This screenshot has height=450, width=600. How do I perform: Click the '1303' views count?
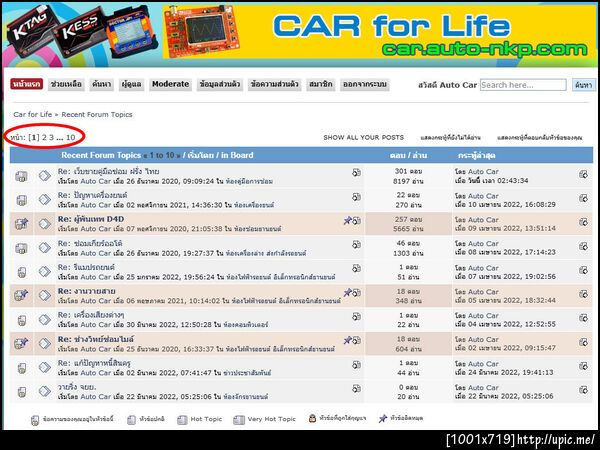(402, 253)
